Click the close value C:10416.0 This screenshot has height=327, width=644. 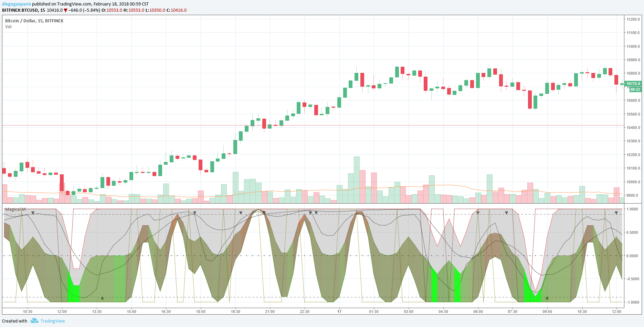tap(177, 10)
